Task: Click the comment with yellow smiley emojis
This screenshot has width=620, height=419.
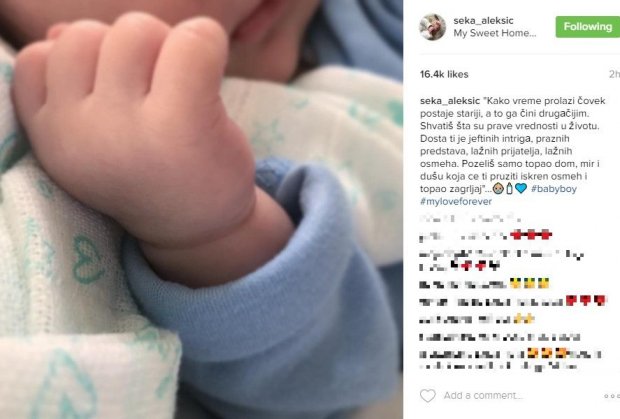Action: 484,284
